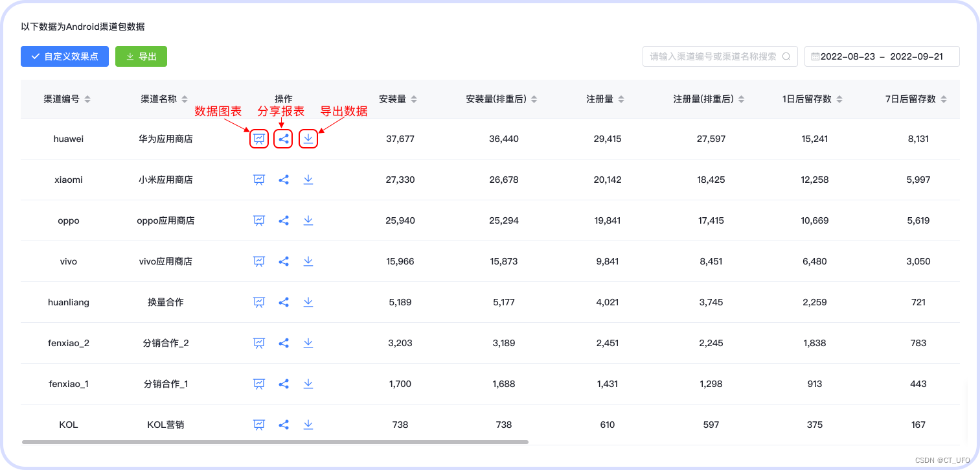Image resolution: width=980 pixels, height=470 pixels.
Task: Share report for vivo row
Action: pyautogui.click(x=284, y=261)
